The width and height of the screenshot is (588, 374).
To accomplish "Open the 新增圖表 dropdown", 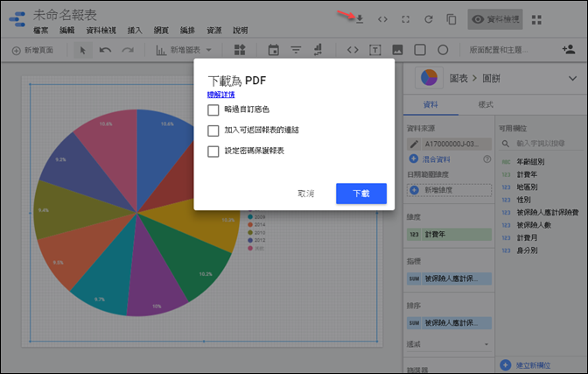I will [x=184, y=50].
